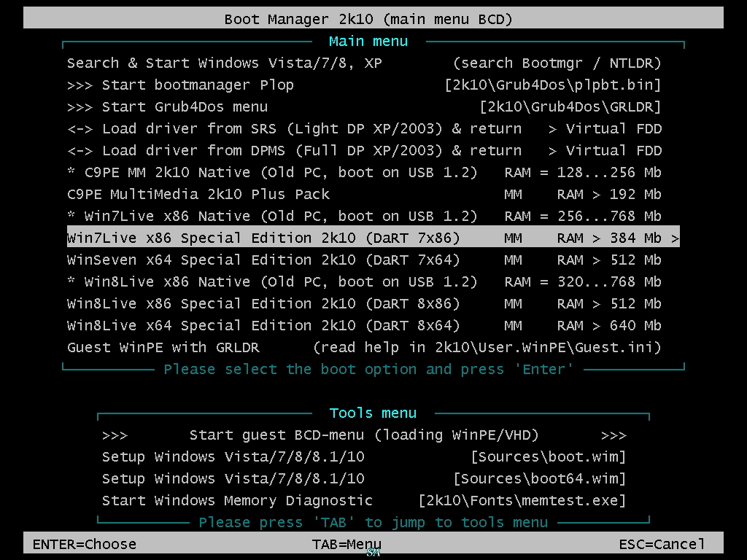Viewport: 747px width, 560px height.
Task: Click the [2k10\Grub4Dos\GRLDR] path text
Action: point(570,107)
